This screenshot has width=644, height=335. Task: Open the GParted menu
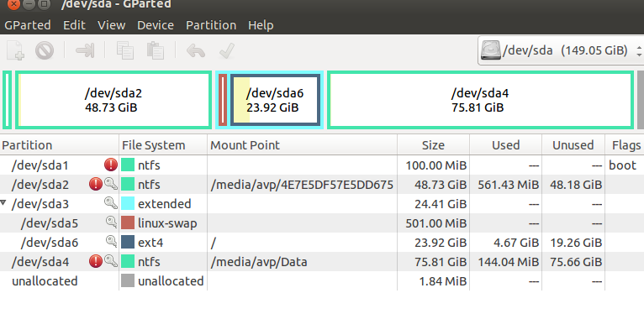[x=28, y=25]
